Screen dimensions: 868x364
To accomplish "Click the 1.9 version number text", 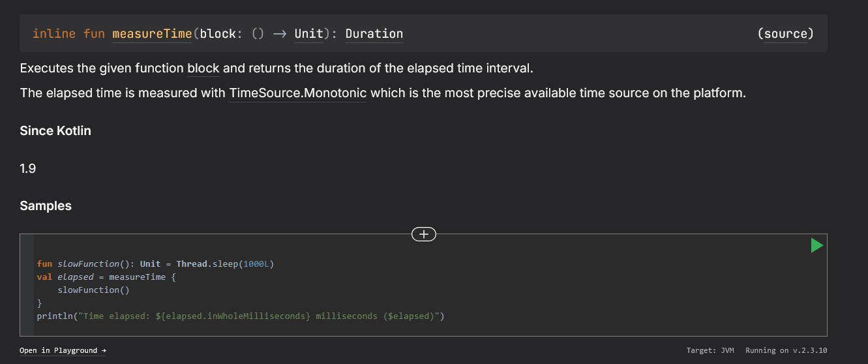I will click(x=28, y=168).
